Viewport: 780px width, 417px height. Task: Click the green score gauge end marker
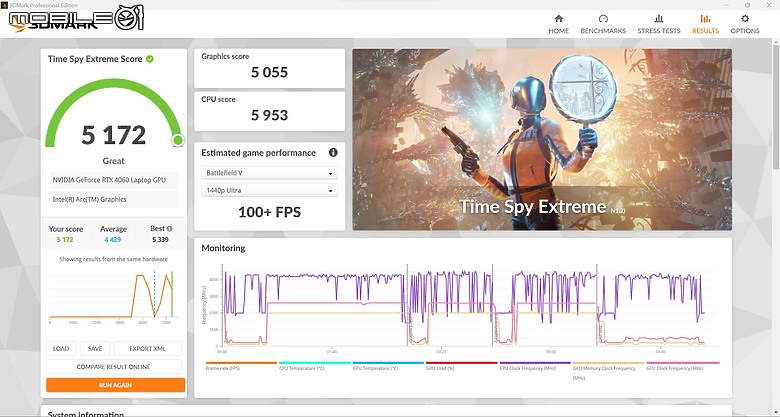click(178, 141)
